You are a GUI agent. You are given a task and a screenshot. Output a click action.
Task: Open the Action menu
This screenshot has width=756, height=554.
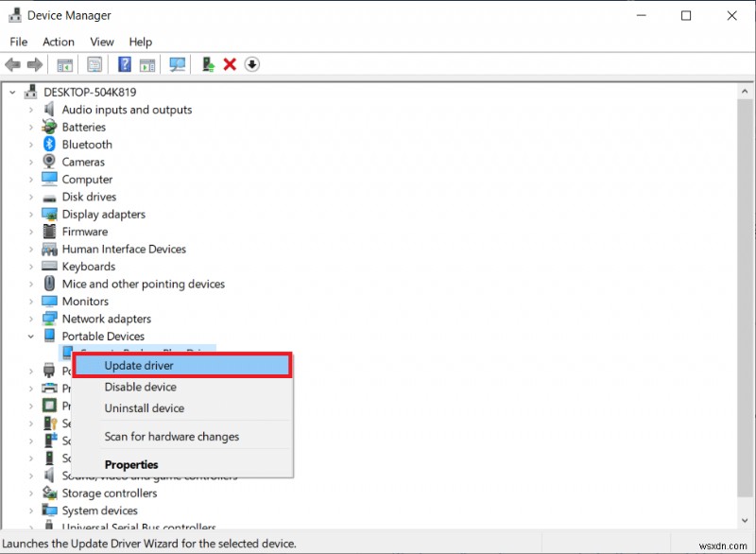tap(59, 42)
